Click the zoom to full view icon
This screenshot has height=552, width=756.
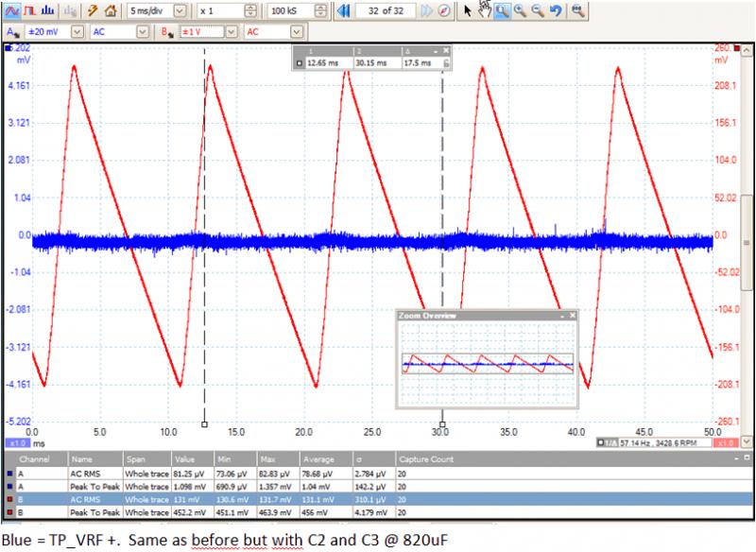[577, 10]
